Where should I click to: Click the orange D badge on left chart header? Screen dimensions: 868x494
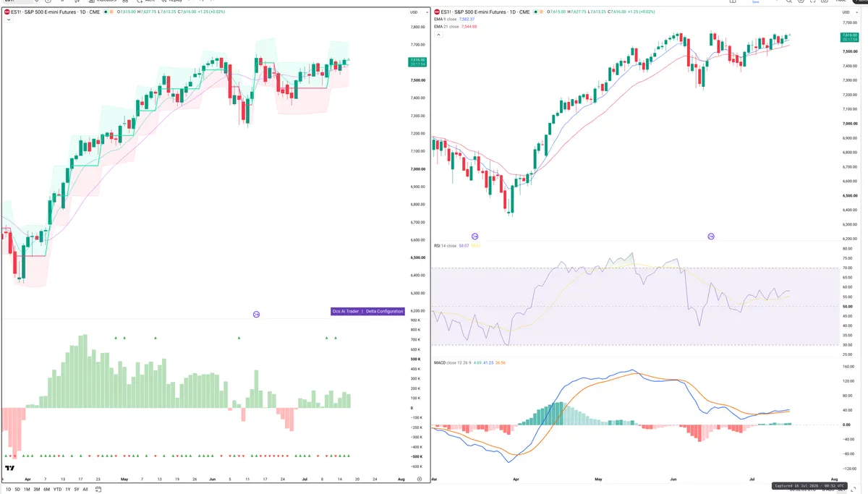(112, 12)
